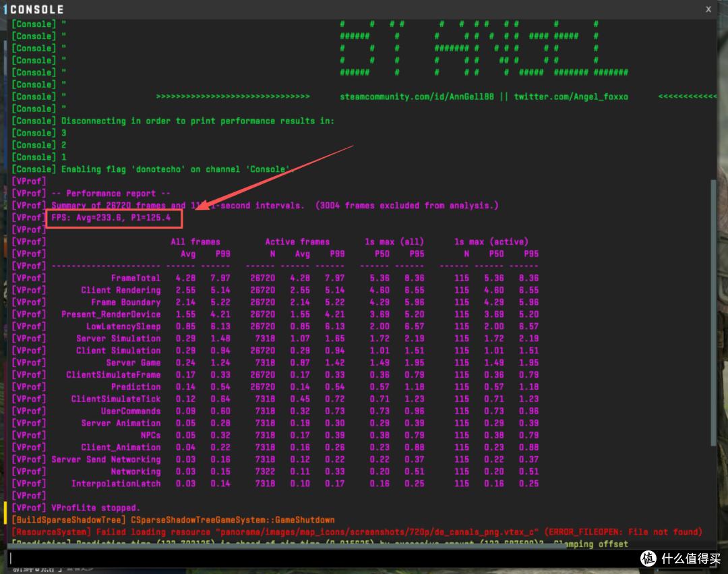Click the 'Active frames' column group header

click(297, 241)
